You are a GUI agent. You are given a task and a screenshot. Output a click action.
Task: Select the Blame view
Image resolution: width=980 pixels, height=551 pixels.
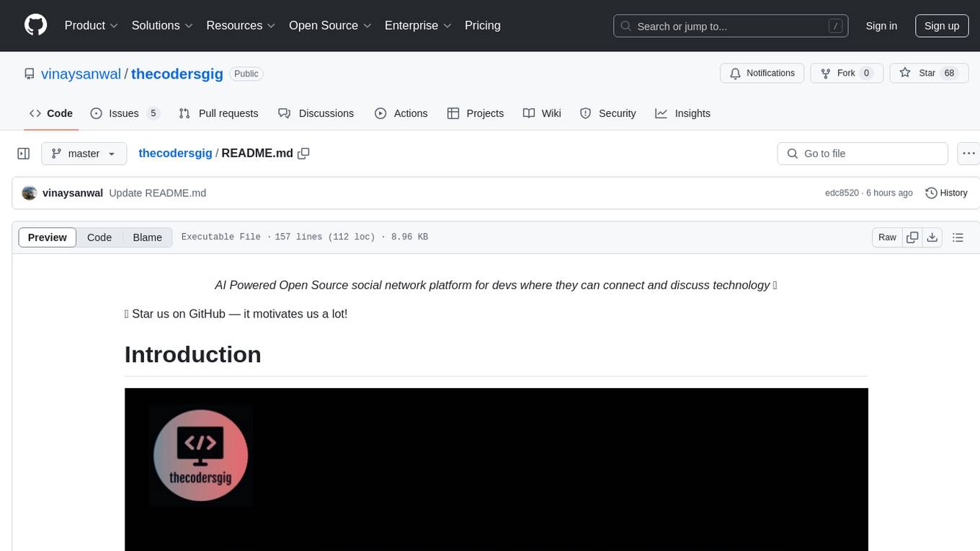pos(147,237)
